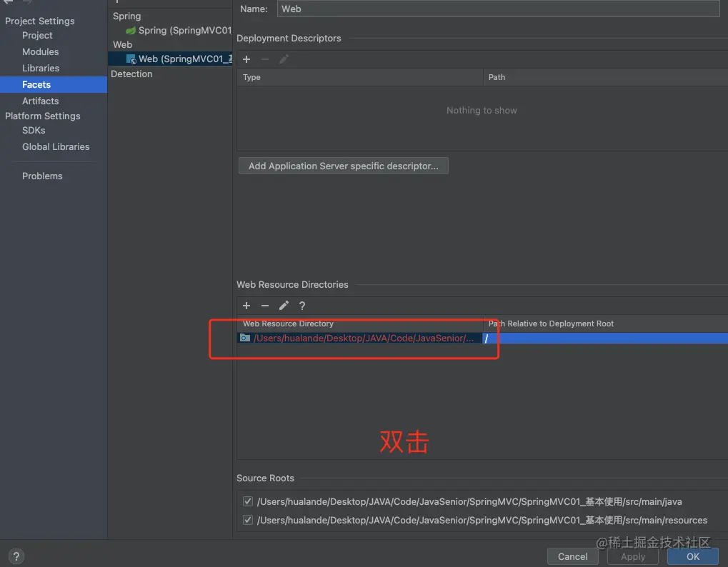Open the Libraries section
The image size is (728, 567).
41,69
